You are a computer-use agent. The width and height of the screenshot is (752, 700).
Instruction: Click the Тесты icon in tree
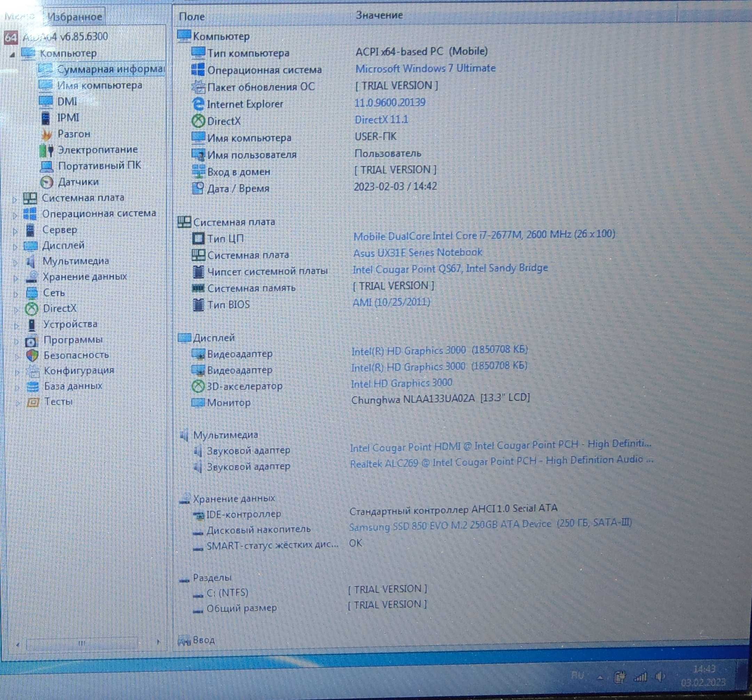click(x=33, y=402)
